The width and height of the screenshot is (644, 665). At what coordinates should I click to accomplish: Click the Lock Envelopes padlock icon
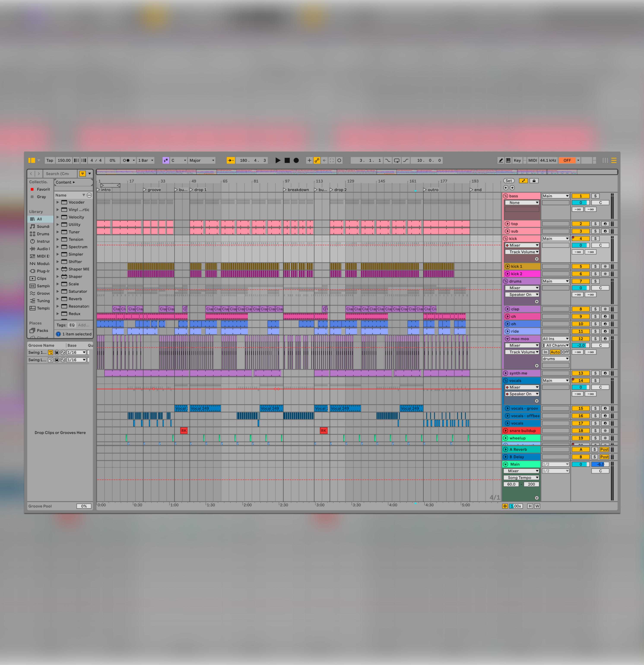(x=534, y=181)
